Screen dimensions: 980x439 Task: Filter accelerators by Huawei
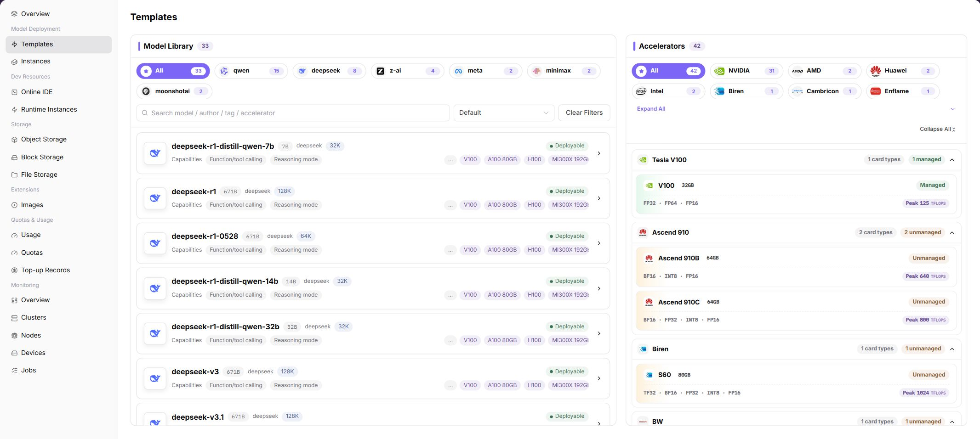pos(903,71)
